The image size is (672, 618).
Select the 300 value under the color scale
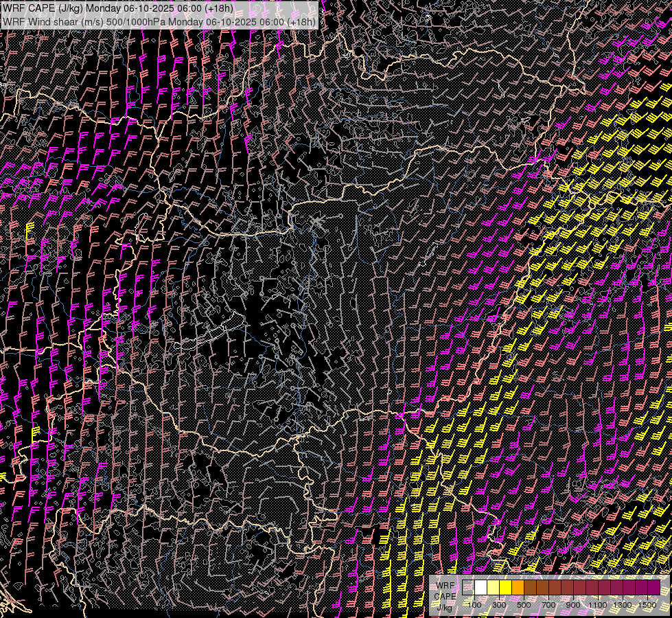tap(499, 604)
